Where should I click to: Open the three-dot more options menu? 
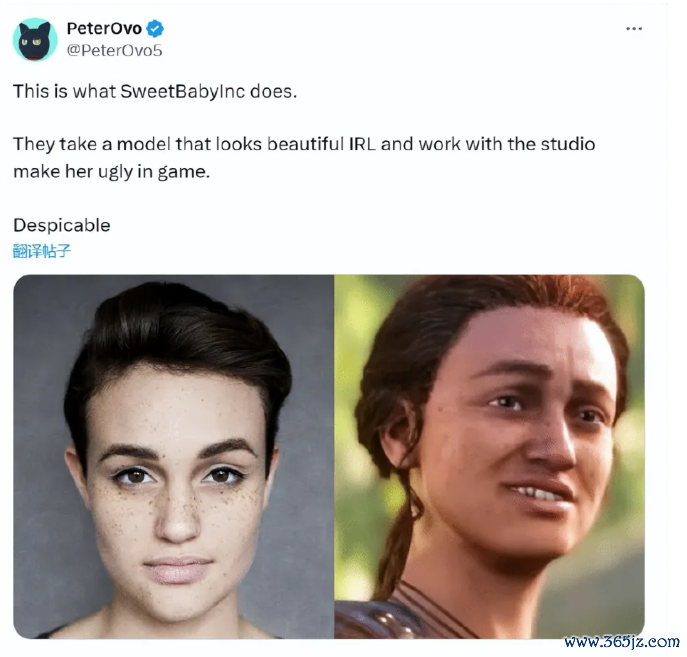pyautogui.click(x=634, y=28)
